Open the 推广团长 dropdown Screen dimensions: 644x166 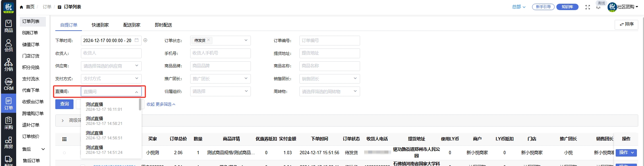click(221, 79)
